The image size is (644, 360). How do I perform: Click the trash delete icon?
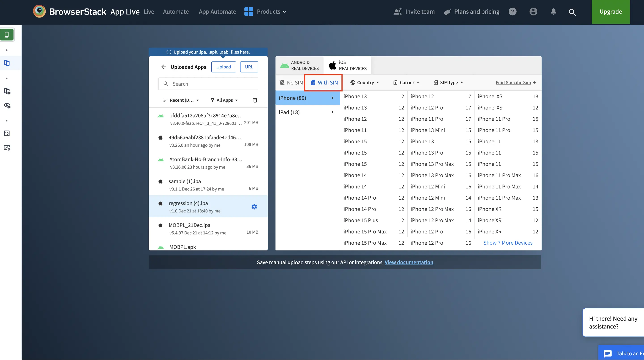[x=255, y=100]
